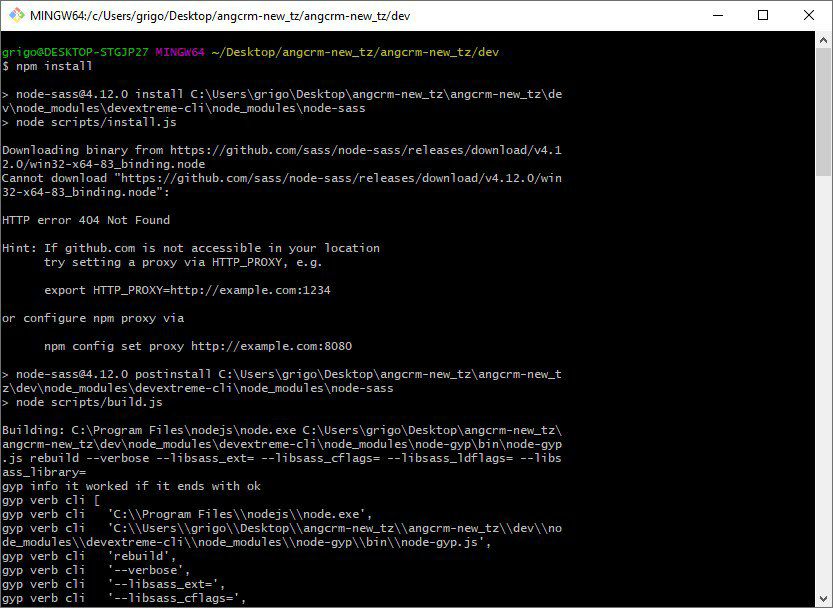Click the gyp verb cli '--libsass_cflags=' line
Viewport: 833px width, 608px height.
(124, 598)
